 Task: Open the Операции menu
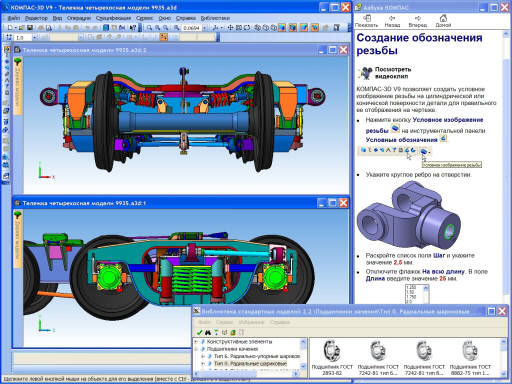[79, 18]
